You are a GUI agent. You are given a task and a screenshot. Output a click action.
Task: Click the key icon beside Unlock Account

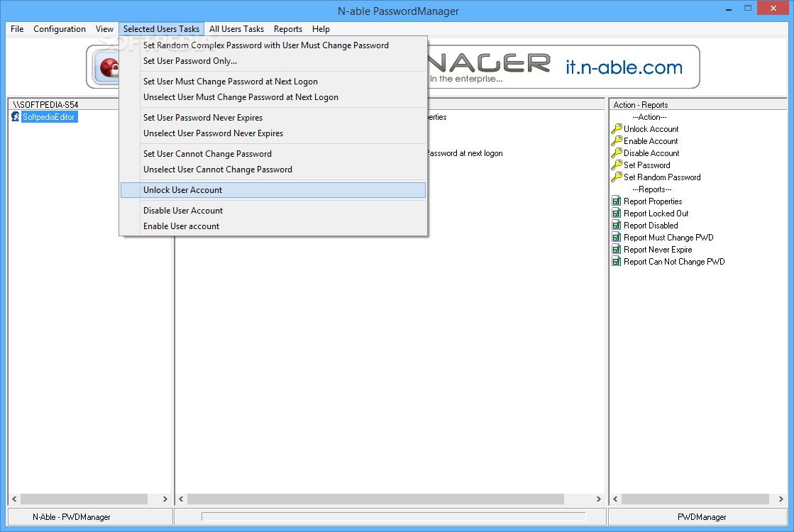point(617,128)
